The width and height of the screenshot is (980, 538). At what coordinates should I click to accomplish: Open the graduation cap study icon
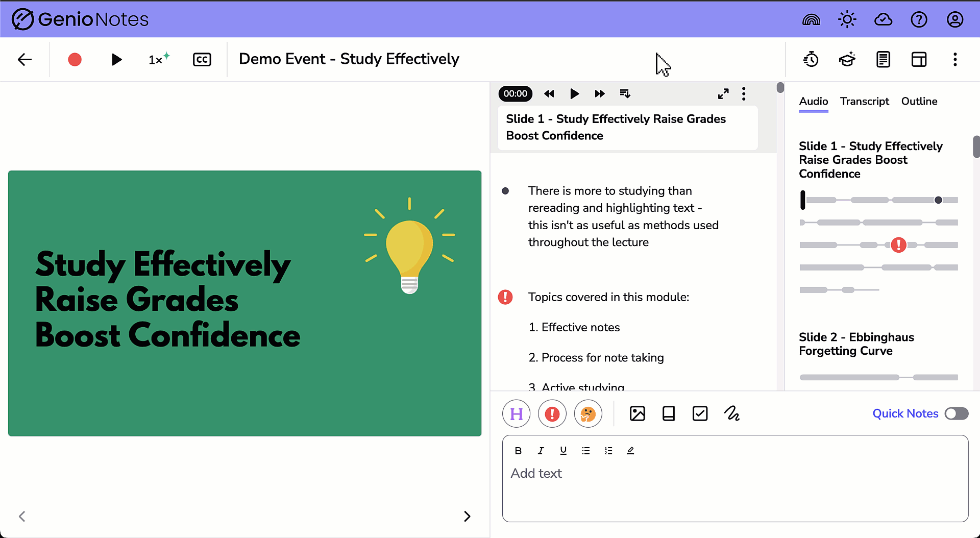click(x=847, y=60)
